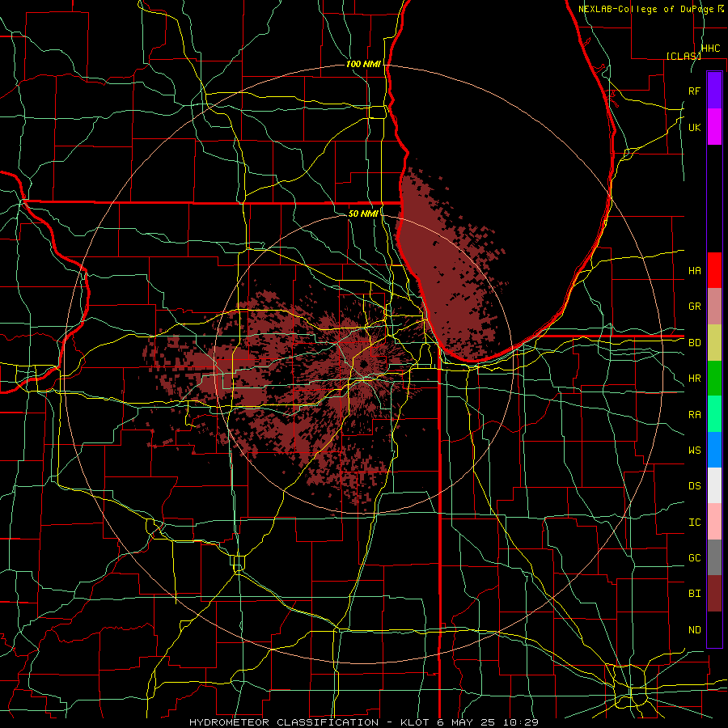Click the "6 MAY 25" date text
728x728 pixels.
tap(467, 722)
